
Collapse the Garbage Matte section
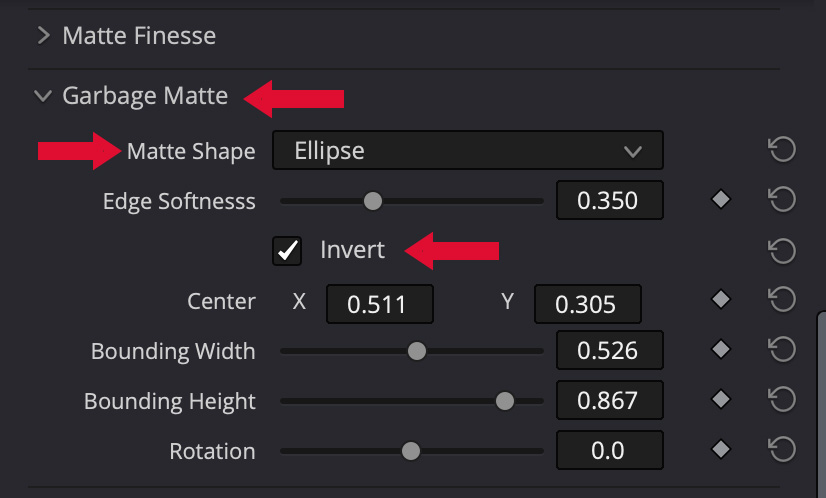[42, 97]
